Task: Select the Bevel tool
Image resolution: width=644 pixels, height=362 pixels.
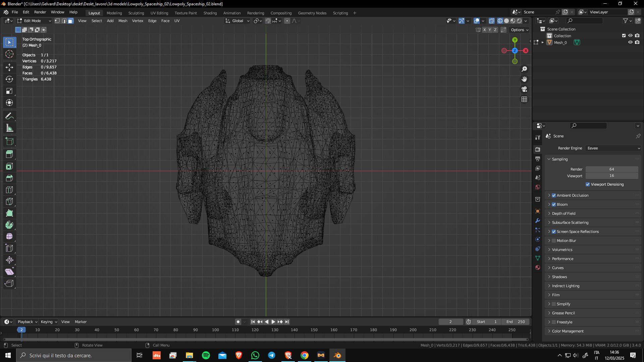Action: coord(9,178)
